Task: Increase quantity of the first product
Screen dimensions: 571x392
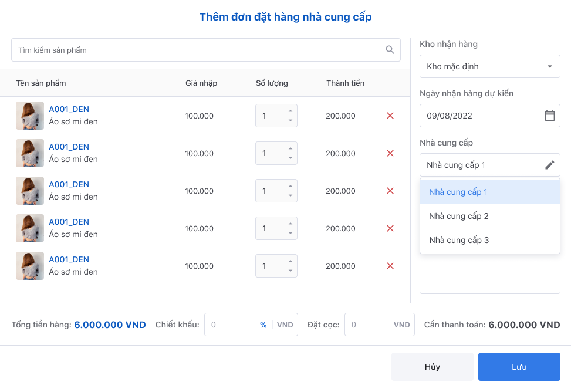Action: pos(290,111)
